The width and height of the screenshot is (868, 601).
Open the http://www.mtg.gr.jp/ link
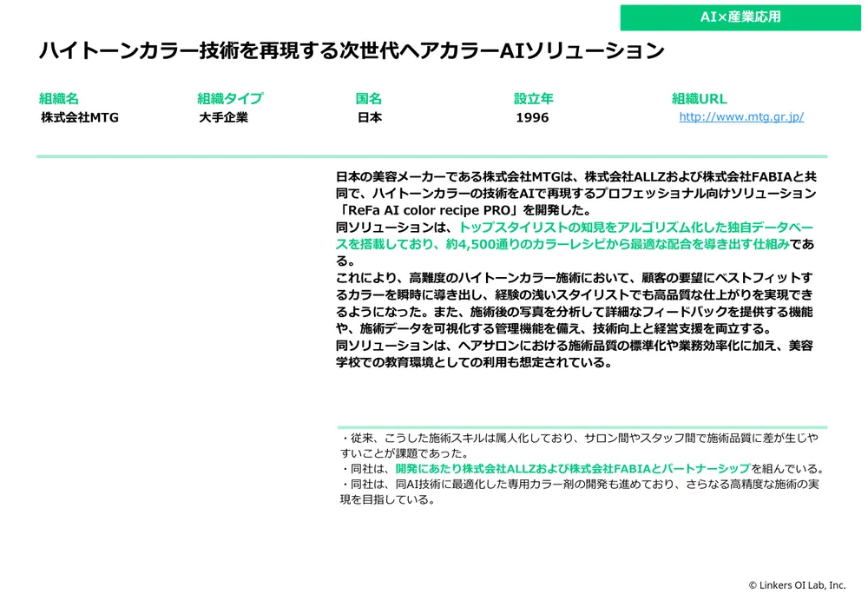click(x=740, y=117)
